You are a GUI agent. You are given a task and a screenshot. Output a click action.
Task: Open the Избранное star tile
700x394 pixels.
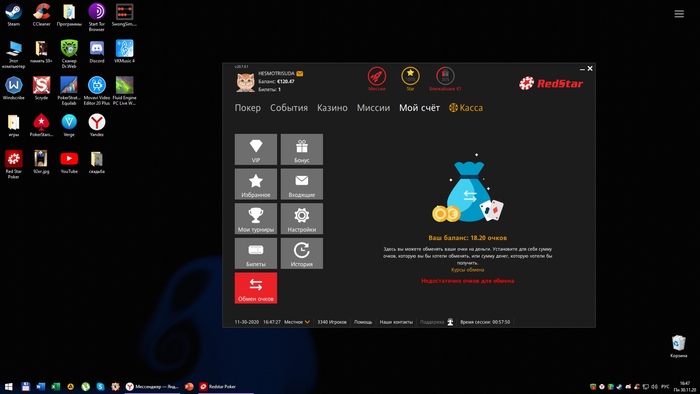256,184
